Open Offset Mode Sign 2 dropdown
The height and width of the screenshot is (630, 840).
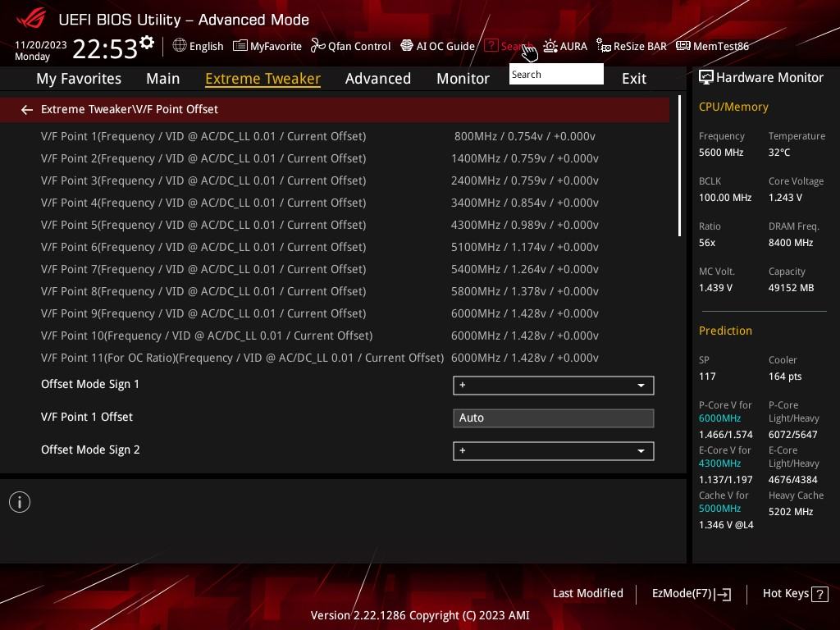554,451
